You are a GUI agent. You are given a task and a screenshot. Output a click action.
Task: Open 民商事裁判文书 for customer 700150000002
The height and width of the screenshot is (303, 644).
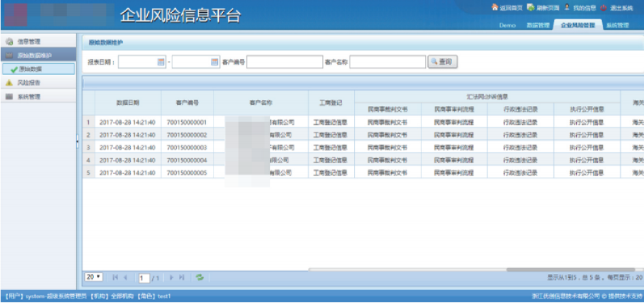[x=387, y=135]
